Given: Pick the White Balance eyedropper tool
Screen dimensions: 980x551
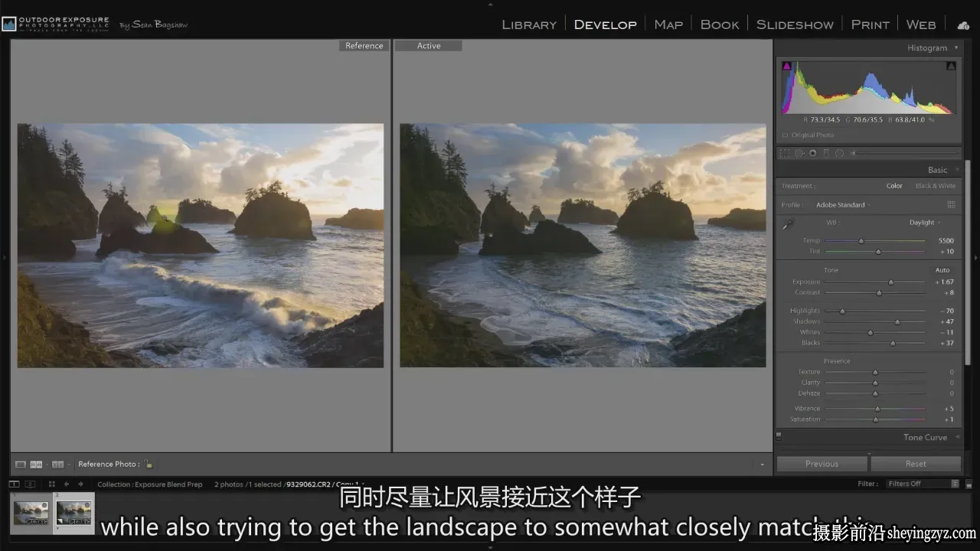Looking at the screenshot, I should coord(788,224).
